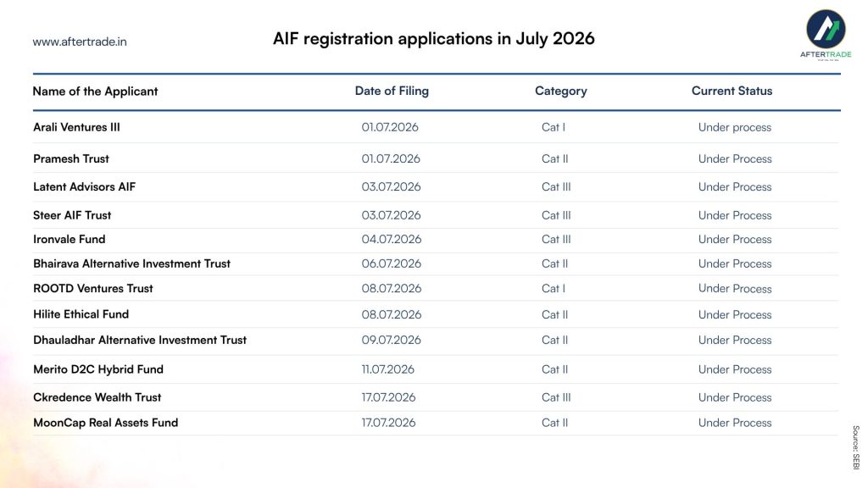Screen dimensions: 868x488
Task: Click Under Process status of ROOTD Ventures Trust
Action: click(x=735, y=288)
